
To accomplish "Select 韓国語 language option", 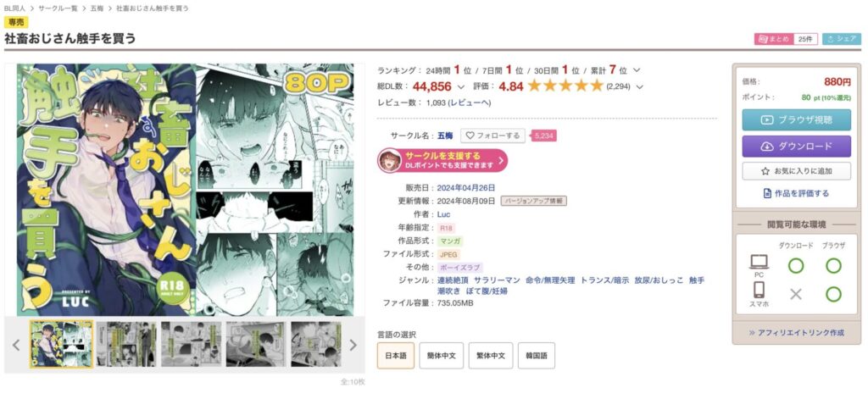I will (x=537, y=356).
